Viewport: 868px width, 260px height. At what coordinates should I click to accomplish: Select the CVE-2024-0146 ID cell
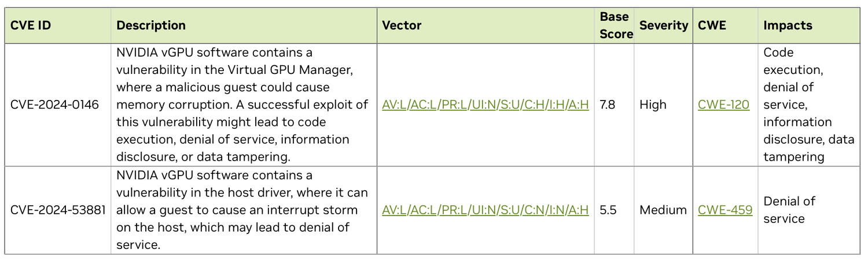click(54, 105)
